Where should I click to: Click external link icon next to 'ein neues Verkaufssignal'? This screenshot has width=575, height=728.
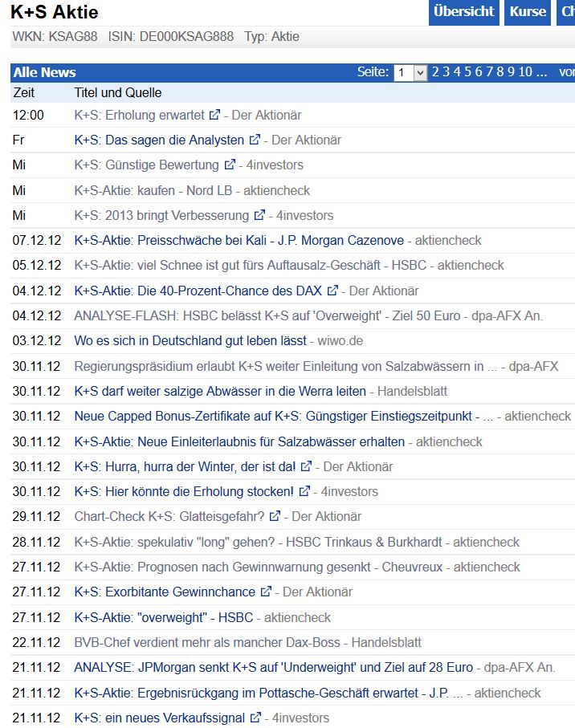coord(254,717)
